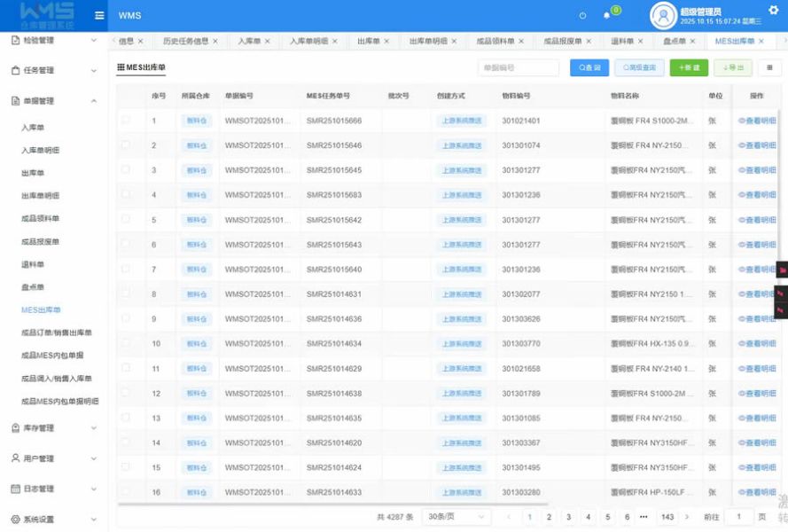Go to page 3 in pagination
The image size is (788, 532).
tap(568, 516)
